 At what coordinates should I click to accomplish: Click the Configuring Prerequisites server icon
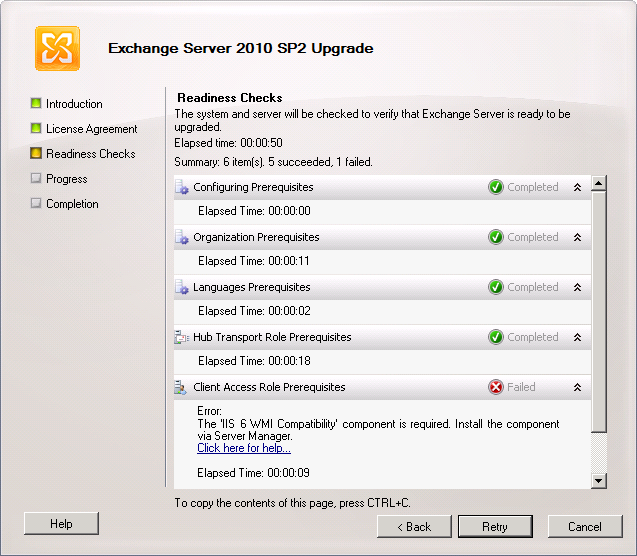182,187
